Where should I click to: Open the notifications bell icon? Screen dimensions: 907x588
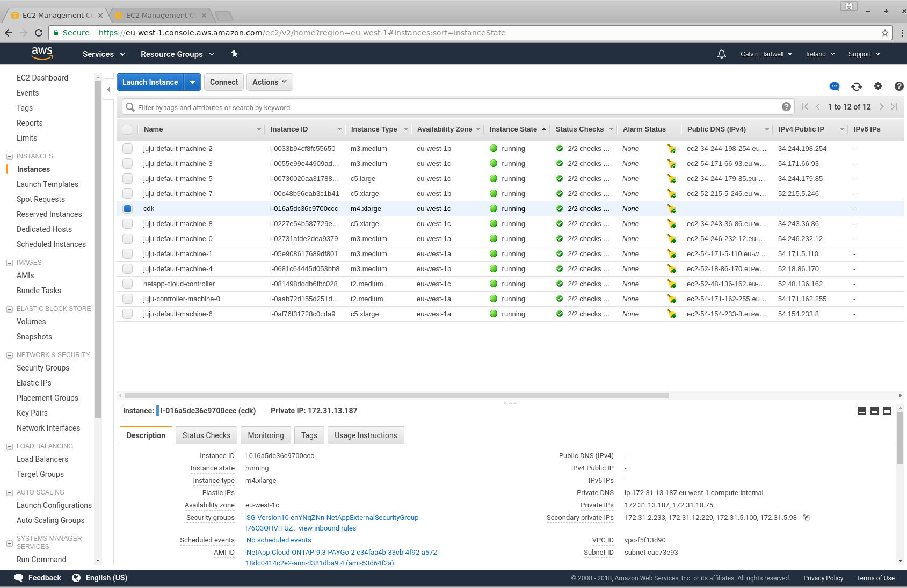point(722,54)
